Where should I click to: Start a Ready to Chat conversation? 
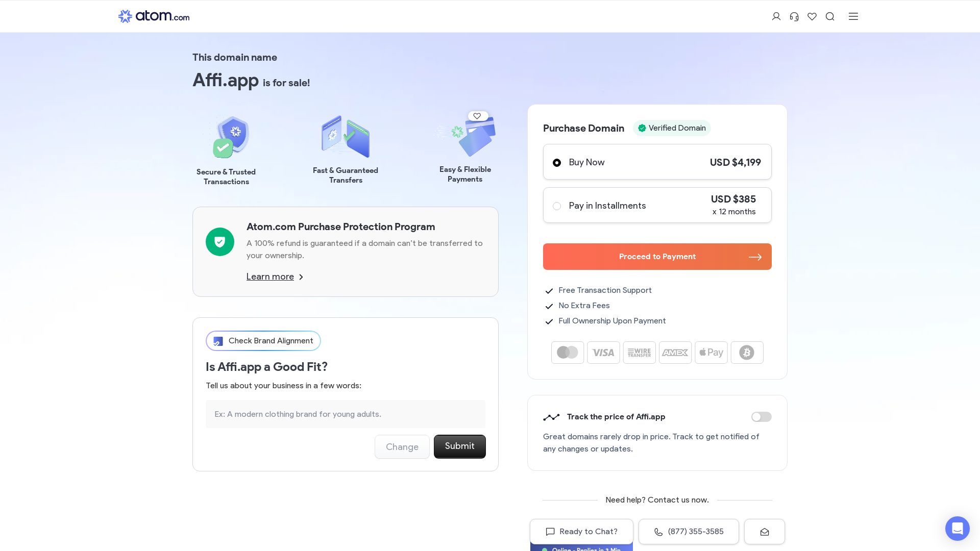coord(581,532)
